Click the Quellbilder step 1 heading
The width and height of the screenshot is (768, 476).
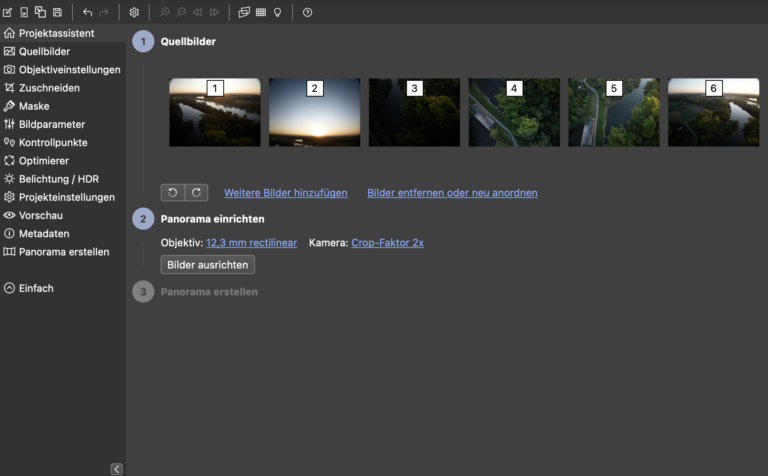188,42
